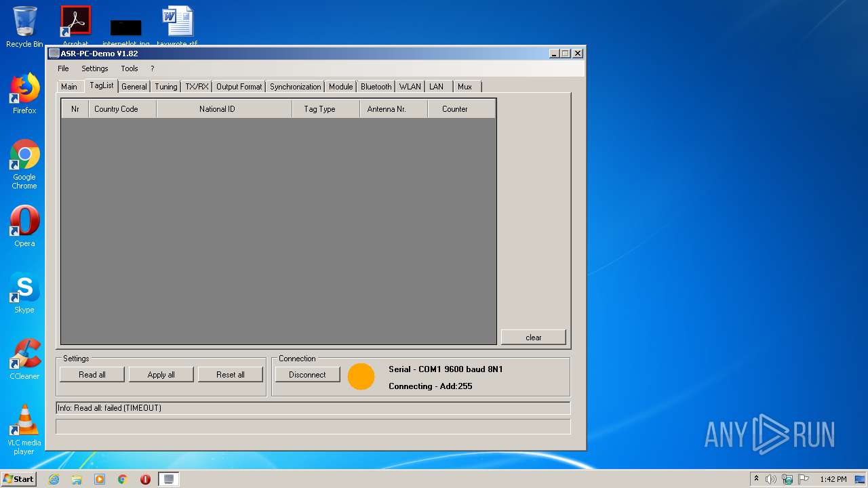Image resolution: width=868 pixels, height=488 pixels.
Task: Switch to the General tab
Action: pos(134,87)
